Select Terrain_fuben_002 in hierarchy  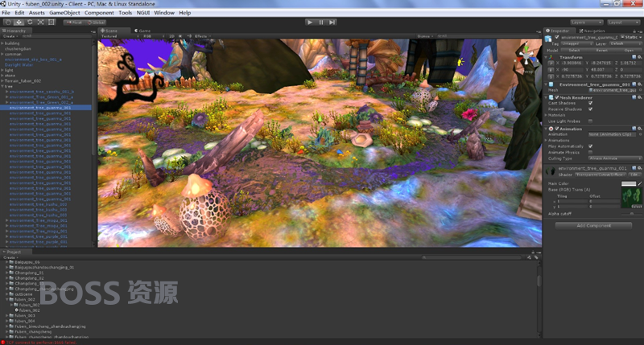23,80
